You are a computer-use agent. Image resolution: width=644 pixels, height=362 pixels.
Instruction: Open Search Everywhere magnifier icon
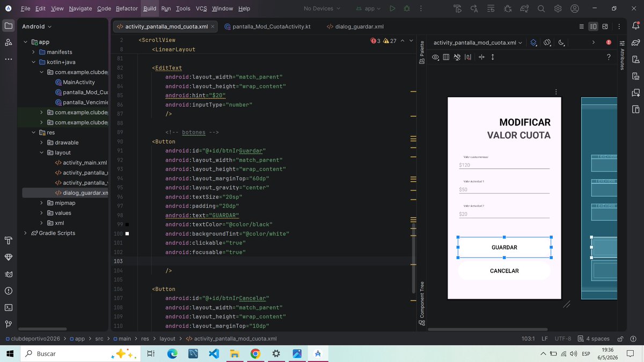(x=541, y=9)
